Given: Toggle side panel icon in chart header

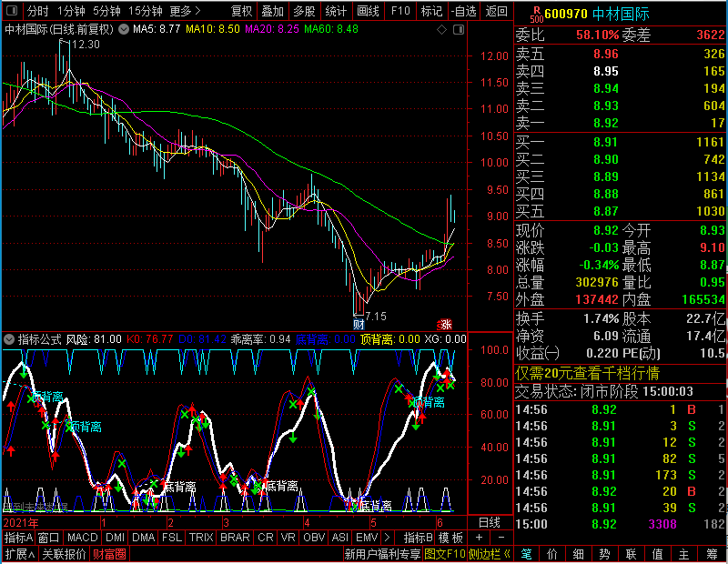Looking at the screenshot, I should click(x=459, y=30).
